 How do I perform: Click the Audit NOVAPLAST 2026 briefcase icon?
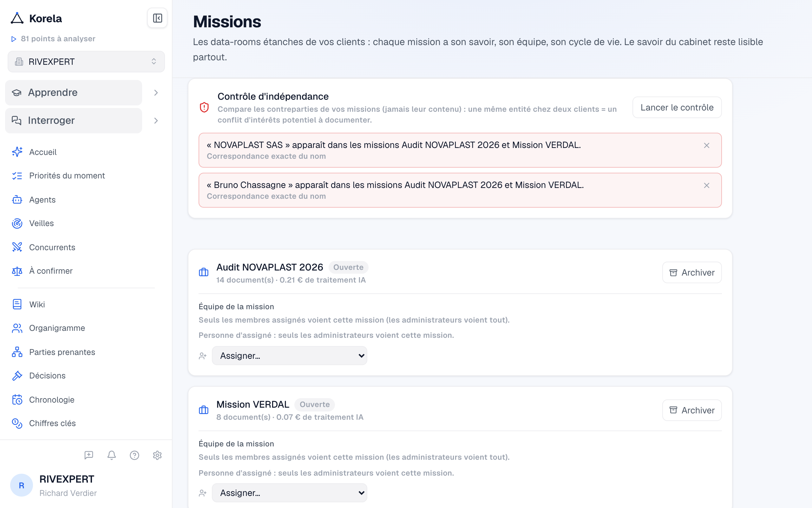click(x=204, y=272)
